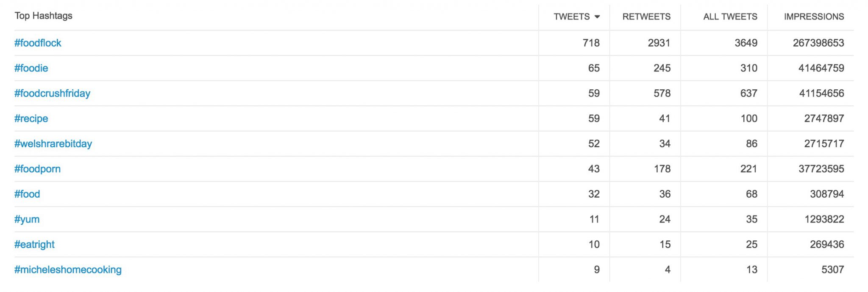Viewport: 868px width, 292px height.
Task: Open the #foodie hashtag link
Action: click(x=31, y=68)
